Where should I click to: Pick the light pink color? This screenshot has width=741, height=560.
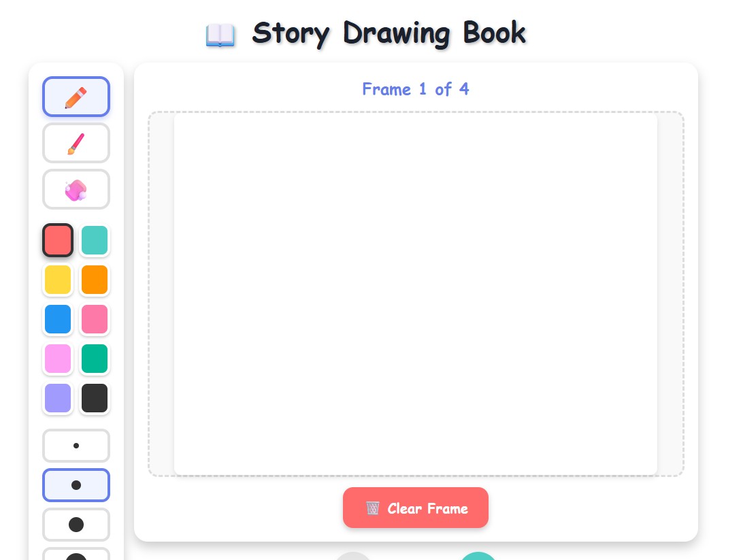pos(58,359)
